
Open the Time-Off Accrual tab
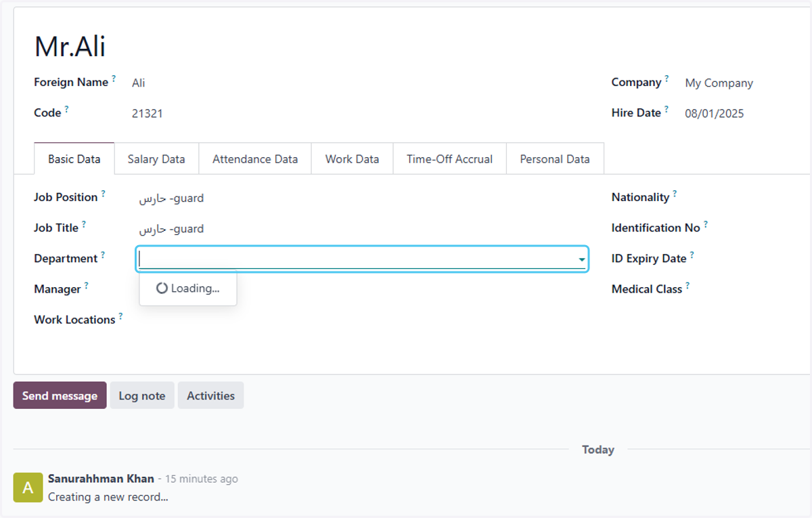(449, 159)
